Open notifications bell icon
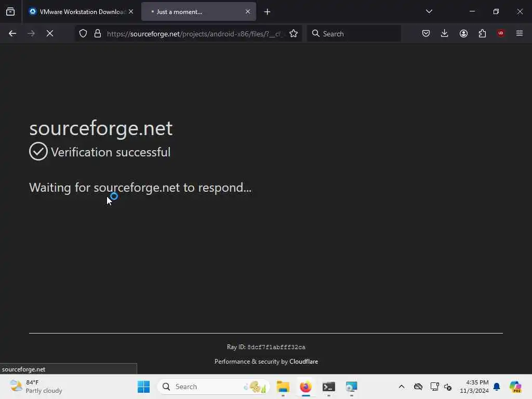This screenshot has height=399, width=532. [x=497, y=387]
